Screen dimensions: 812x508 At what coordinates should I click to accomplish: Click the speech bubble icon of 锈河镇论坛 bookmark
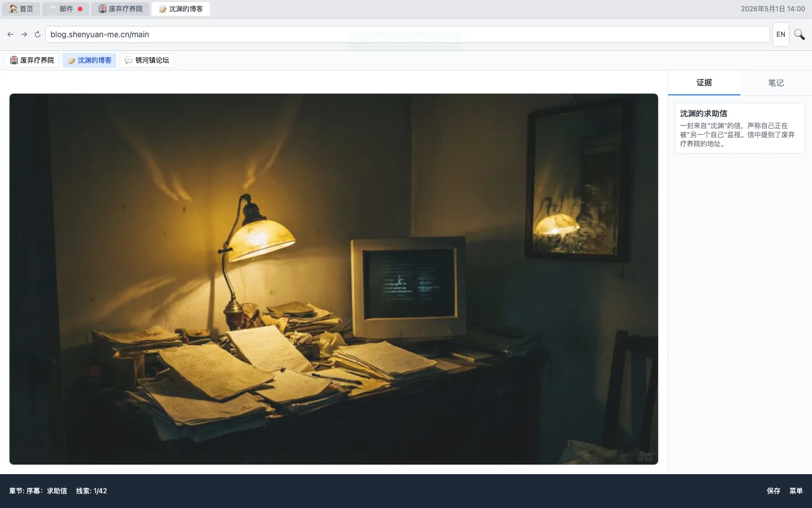[129, 60]
